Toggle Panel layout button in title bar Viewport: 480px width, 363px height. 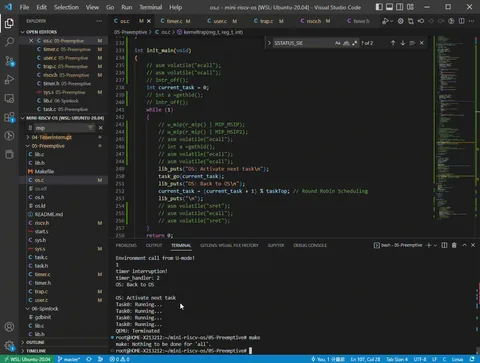[389, 7]
